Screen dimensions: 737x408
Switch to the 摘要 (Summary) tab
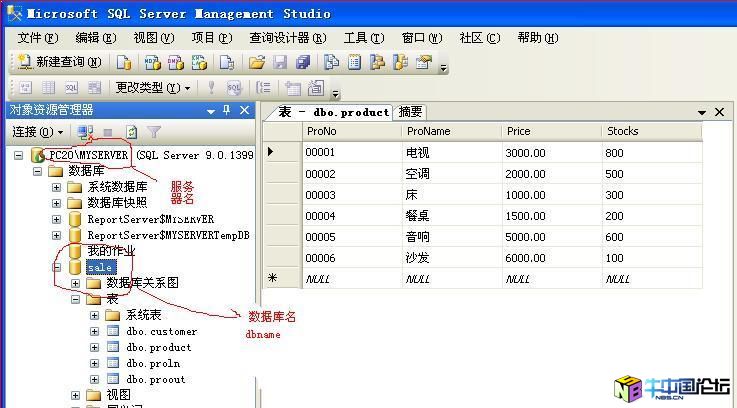tap(410, 112)
